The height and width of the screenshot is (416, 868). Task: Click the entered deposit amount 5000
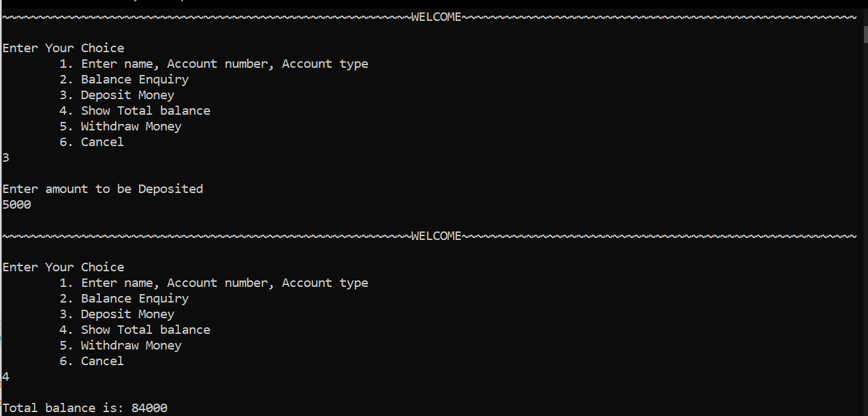pyautogui.click(x=17, y=205)
